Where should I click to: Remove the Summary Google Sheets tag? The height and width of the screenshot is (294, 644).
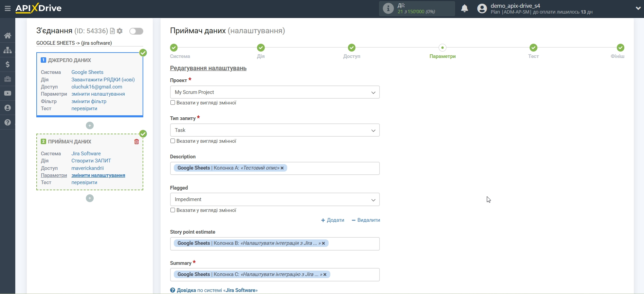point(325,275)
